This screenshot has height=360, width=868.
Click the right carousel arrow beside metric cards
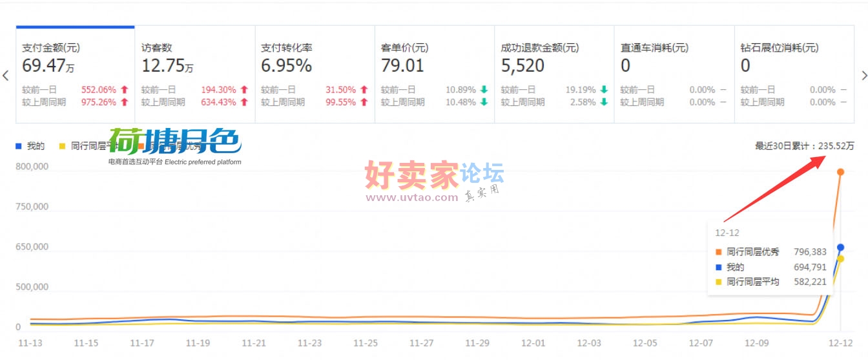[863, 75]
